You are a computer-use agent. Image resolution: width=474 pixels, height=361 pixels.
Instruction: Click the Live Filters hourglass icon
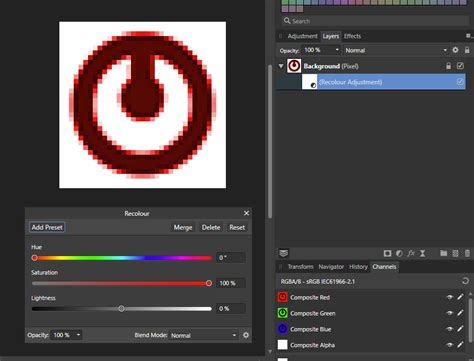422,254
